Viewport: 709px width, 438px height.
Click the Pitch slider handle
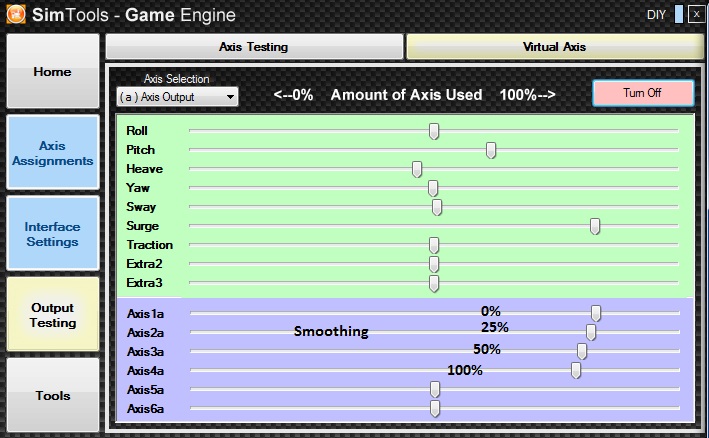pos(491,150)
